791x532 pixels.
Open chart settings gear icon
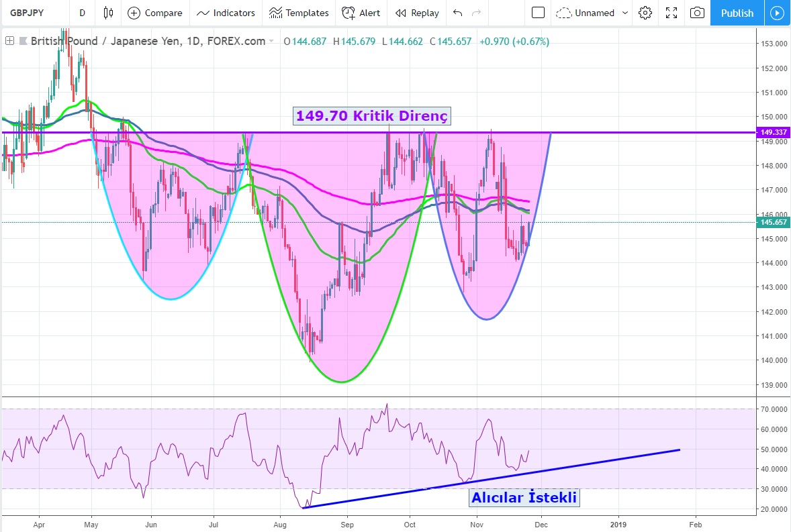(x=645, y=13)
